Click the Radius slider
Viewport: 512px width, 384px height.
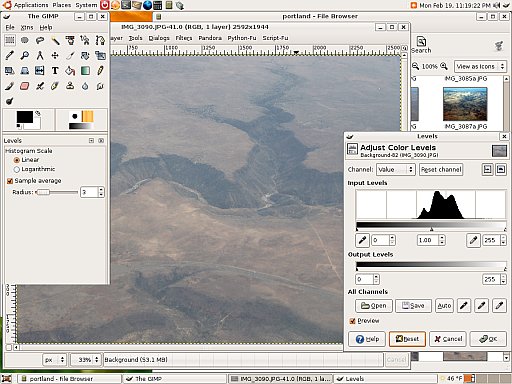point(57,192)
